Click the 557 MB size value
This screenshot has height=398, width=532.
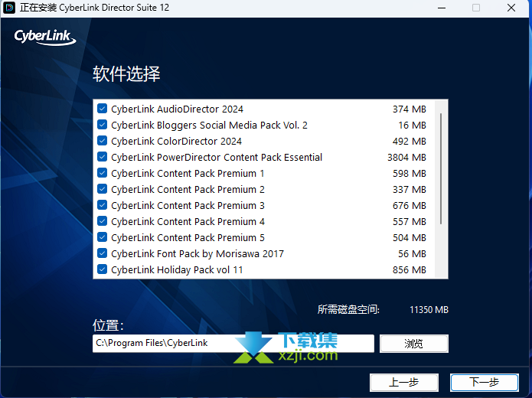coord(410,221)
